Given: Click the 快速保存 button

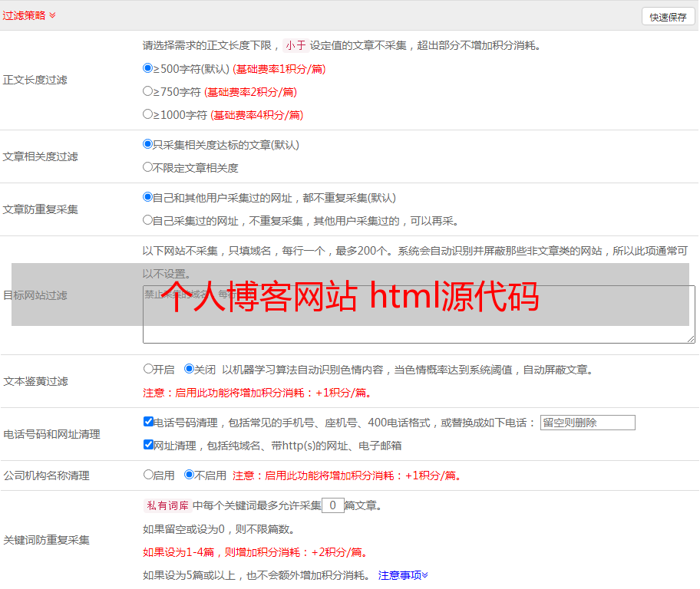Looking at the screenshot, I should tap(668, 17).
